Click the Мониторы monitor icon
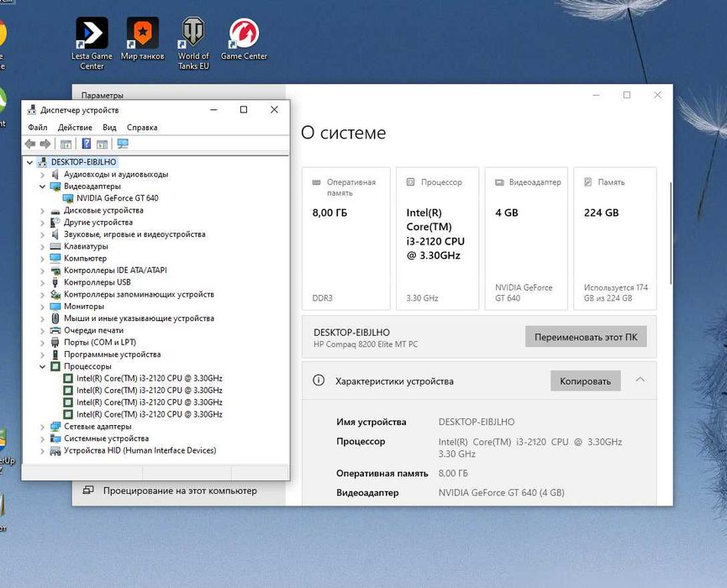The image size is (727, 588). point(55,307)
